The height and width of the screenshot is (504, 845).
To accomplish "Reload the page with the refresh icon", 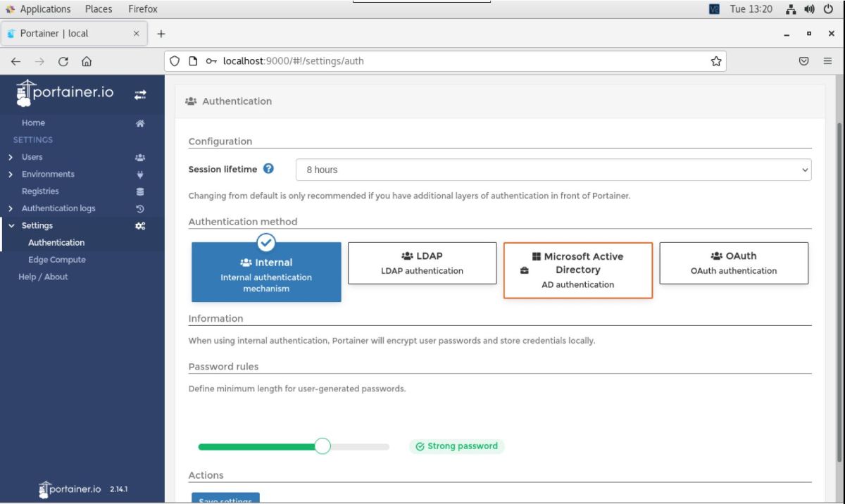I will click(x=63, y=61).
